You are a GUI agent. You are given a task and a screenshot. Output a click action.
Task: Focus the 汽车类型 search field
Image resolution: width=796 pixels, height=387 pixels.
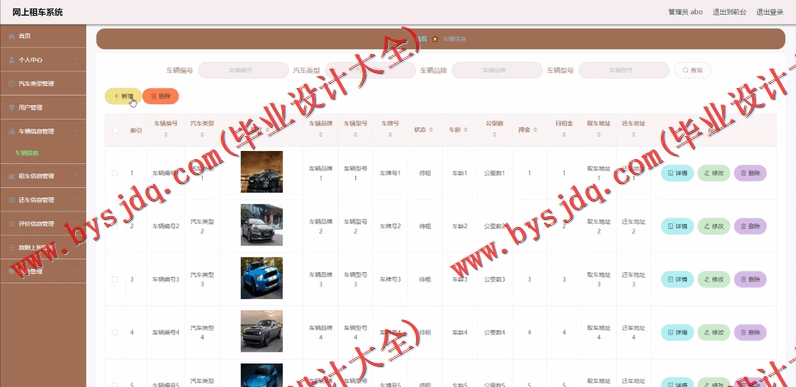tap(370, 71)
